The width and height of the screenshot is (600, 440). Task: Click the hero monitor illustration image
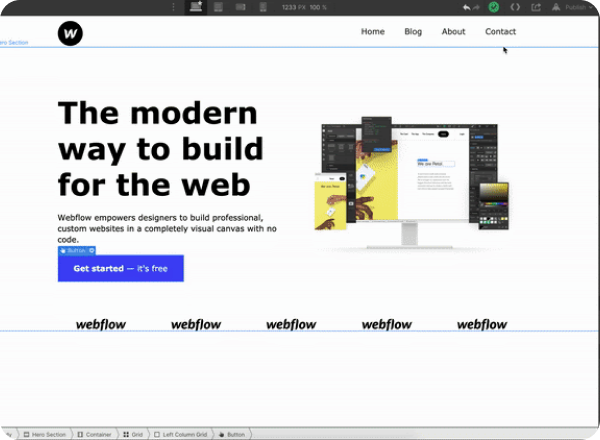click(412, 184)
